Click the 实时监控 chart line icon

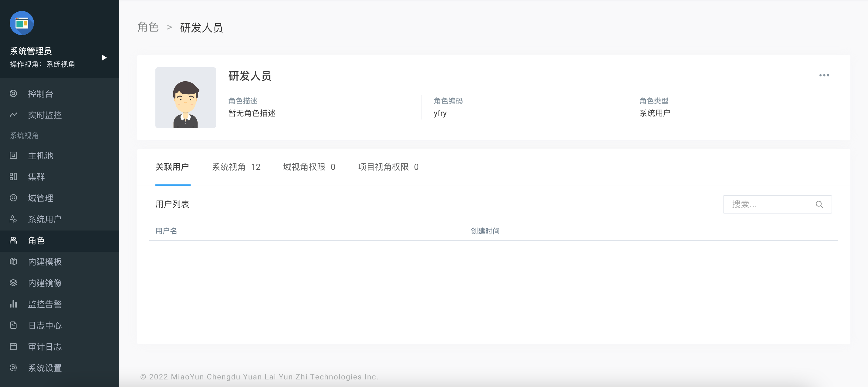pos(13,115)
